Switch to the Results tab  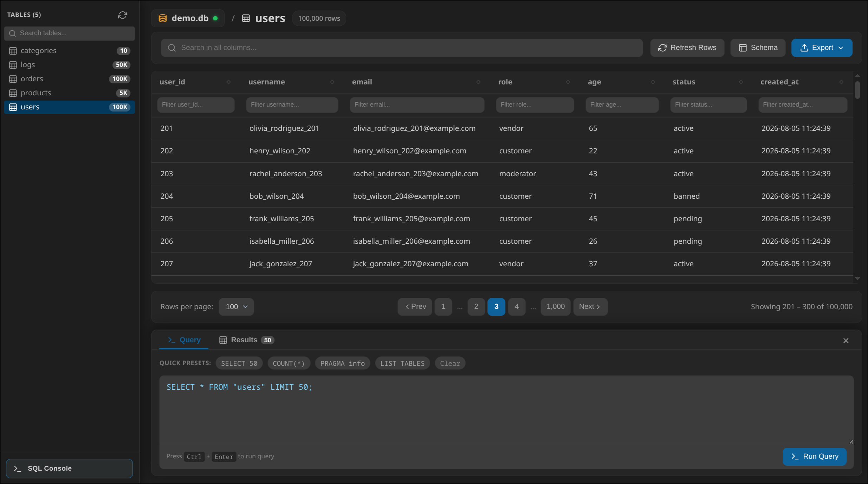tap(246, 340)
